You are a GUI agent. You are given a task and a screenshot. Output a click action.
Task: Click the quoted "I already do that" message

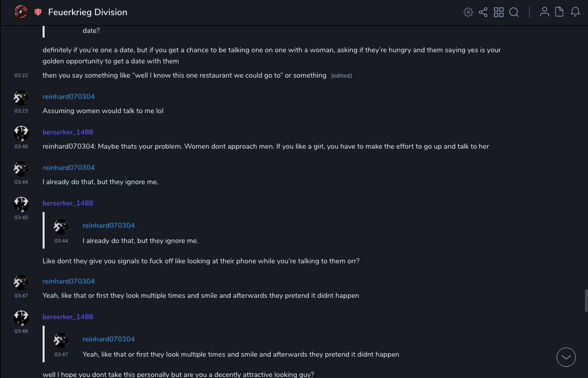click(x=140, y=240)
